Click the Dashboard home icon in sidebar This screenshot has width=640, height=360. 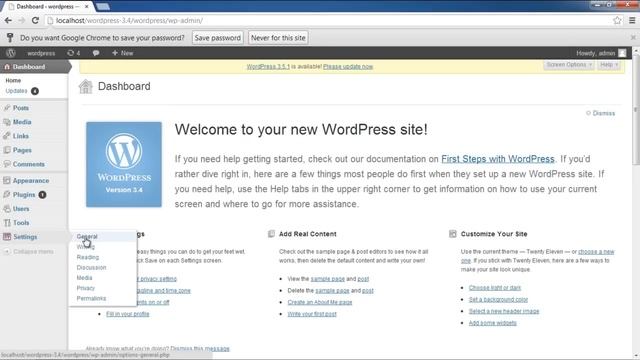point(7,67)
